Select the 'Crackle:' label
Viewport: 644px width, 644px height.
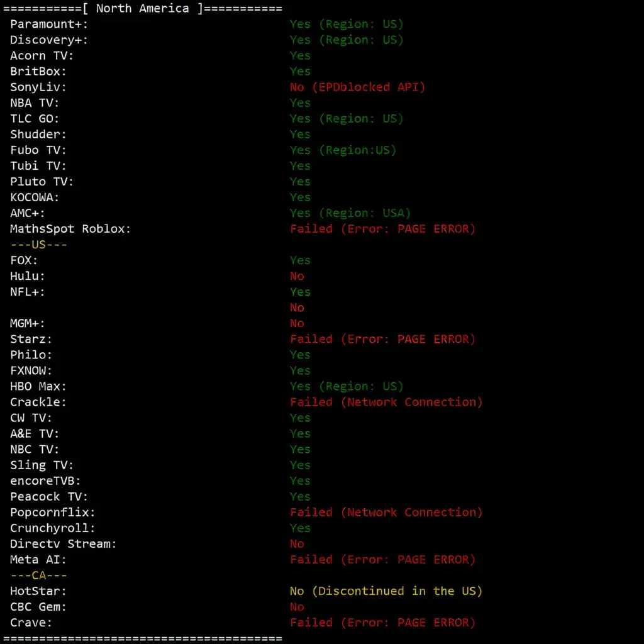(38, 402)
